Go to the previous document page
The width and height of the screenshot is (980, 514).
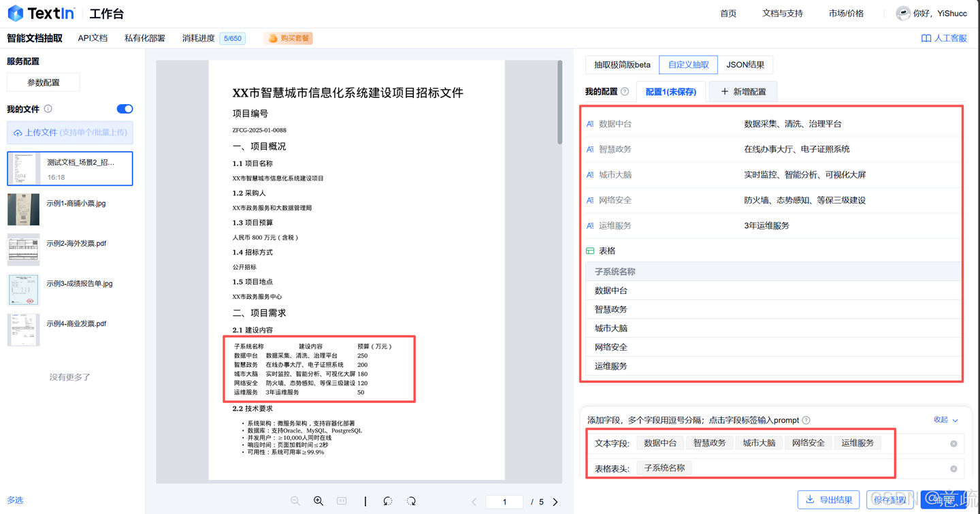pyautogui.click(x=474, y=502)
